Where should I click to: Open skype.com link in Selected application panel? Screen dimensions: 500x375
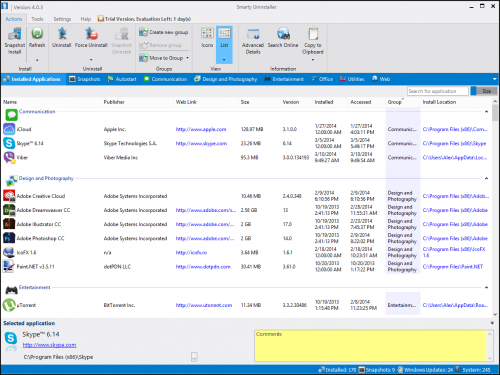(x=49, y=345)
